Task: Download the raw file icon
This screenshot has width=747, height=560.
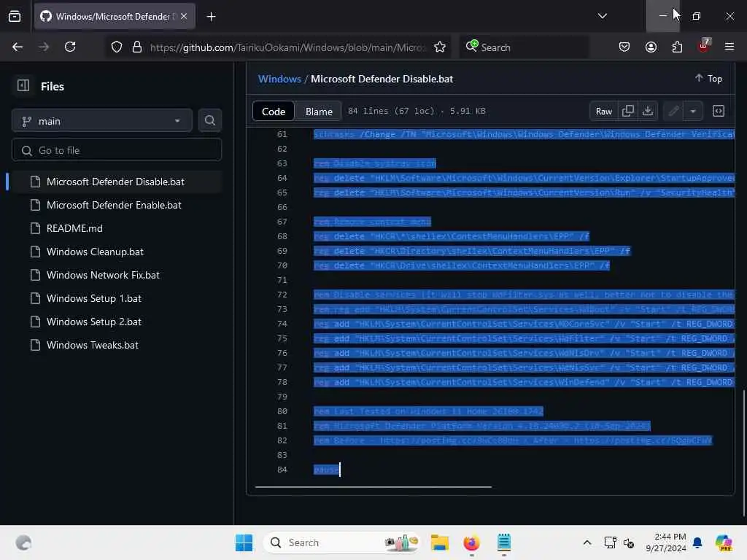Action: (648, 112)
